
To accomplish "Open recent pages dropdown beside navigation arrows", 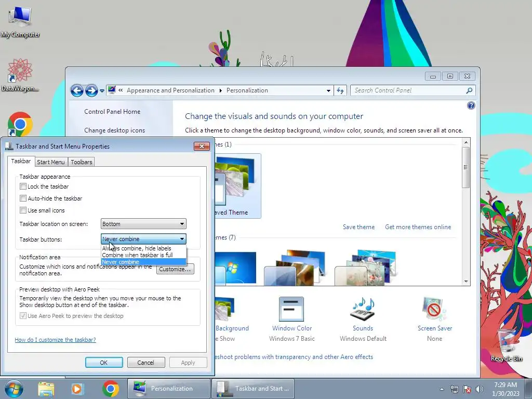I will point(102,91).
